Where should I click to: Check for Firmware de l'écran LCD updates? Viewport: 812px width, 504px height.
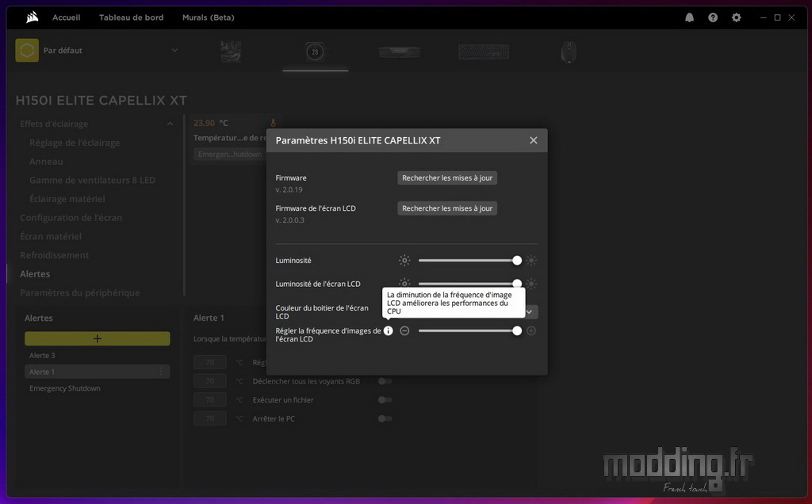[447, 208]
